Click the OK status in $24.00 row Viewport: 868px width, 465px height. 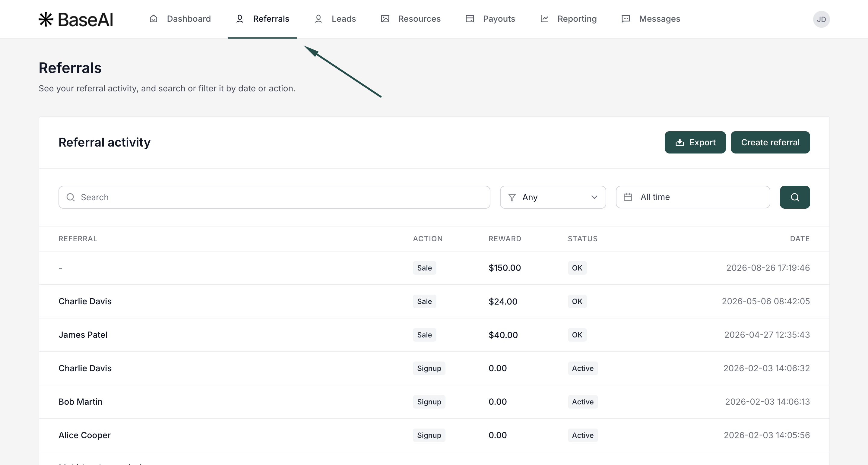tap(577, 301)
